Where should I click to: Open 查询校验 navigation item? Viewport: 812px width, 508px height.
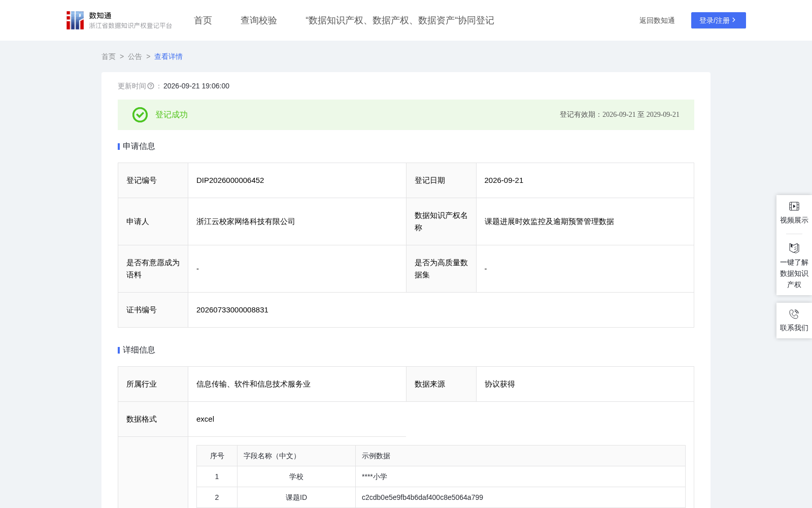click(x=259, y=20)
